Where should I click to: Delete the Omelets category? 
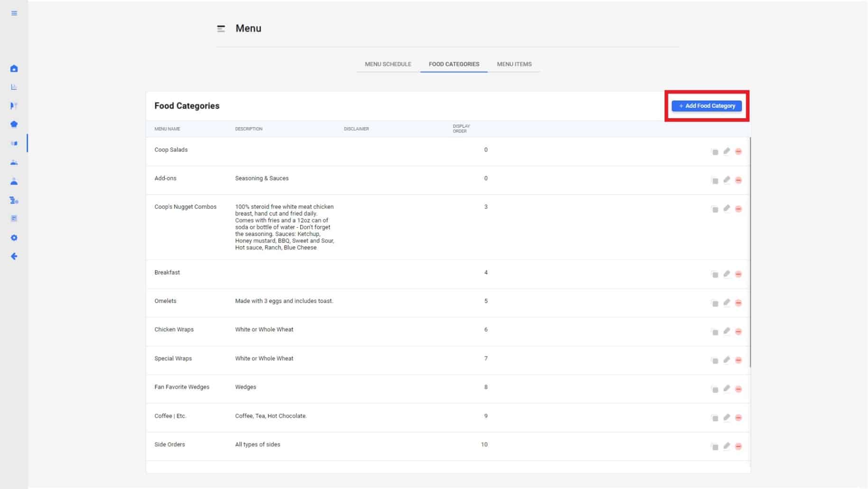coord(739,303)
